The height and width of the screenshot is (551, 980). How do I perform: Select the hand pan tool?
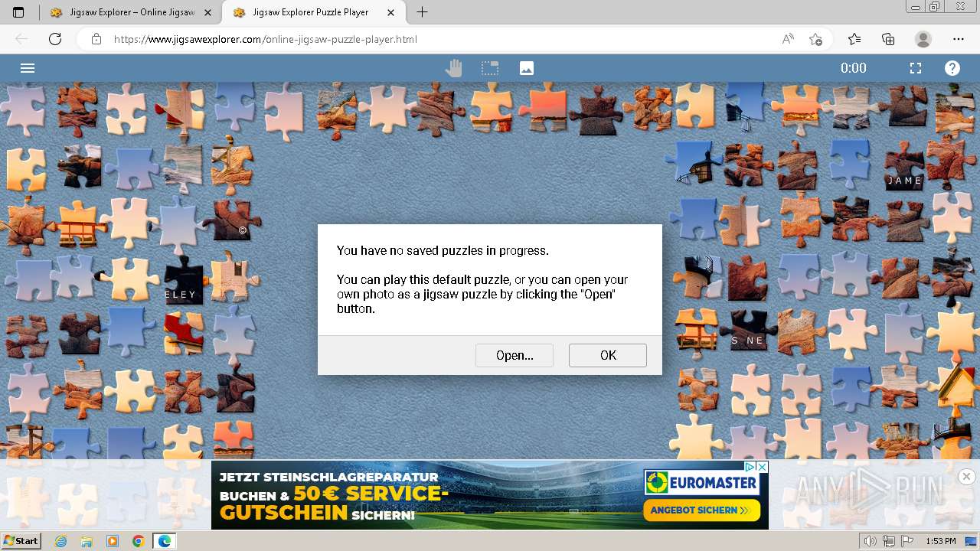click(454, 68)
